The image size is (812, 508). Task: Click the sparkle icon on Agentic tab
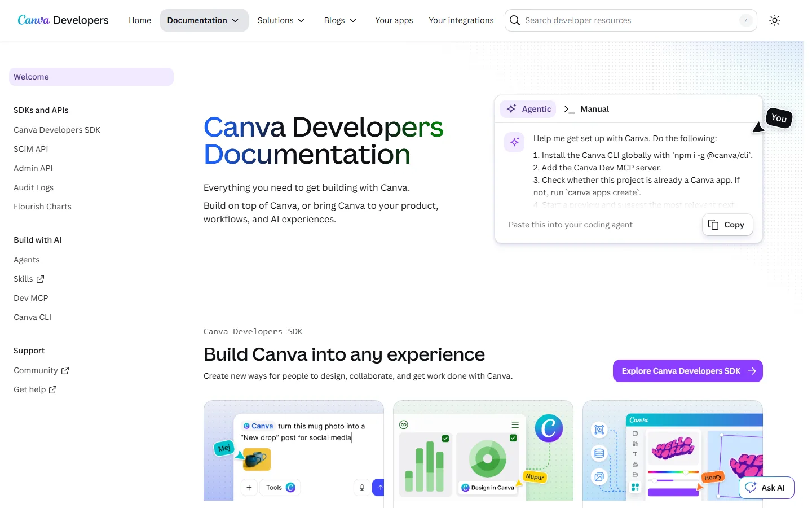511,109
